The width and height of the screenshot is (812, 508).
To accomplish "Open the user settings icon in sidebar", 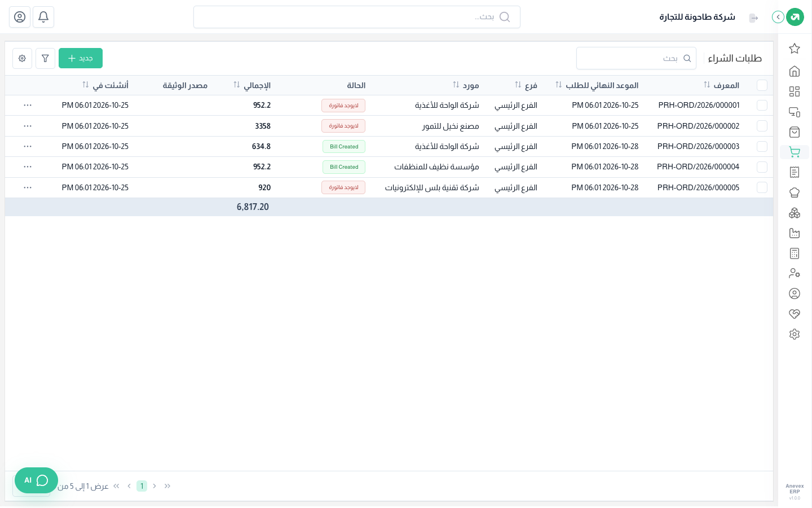I will [795, 273].
